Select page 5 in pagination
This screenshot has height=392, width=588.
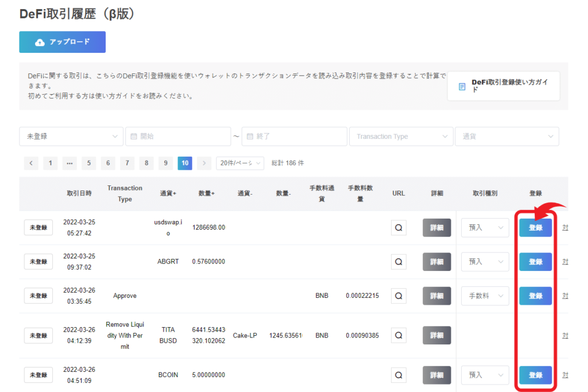tap(89, 163)
